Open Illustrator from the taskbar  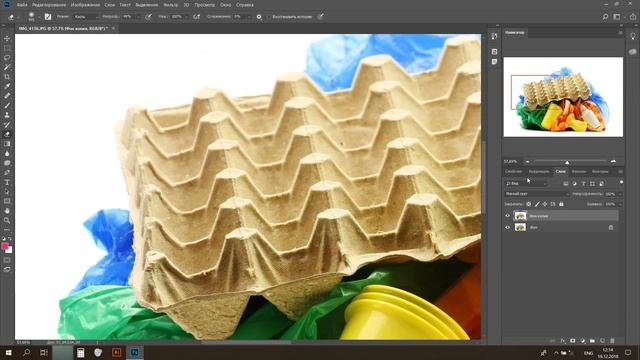(x=116, y=352)
